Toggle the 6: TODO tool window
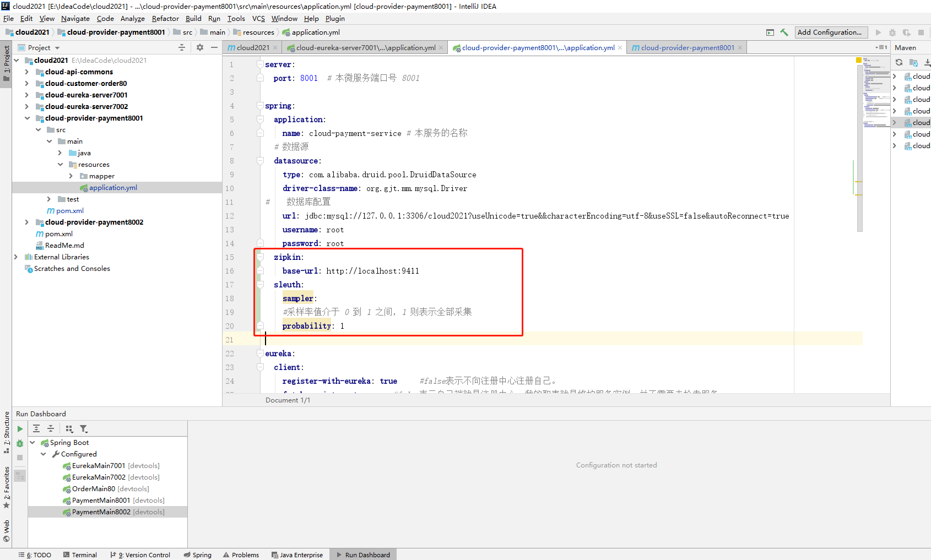The width and height of the screenshot is (931, 560). pyautogui.click(x=35, y=555)
